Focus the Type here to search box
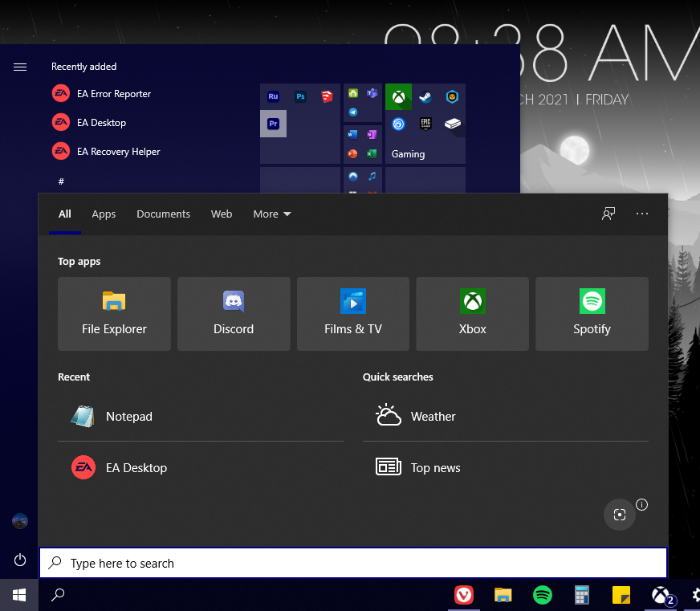The height and width of the screenshot is (611, 700). tap(353, 563)
